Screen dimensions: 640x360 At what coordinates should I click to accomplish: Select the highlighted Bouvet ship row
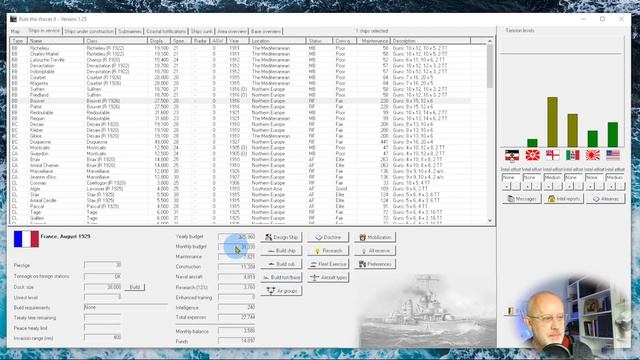click(240, 101)
